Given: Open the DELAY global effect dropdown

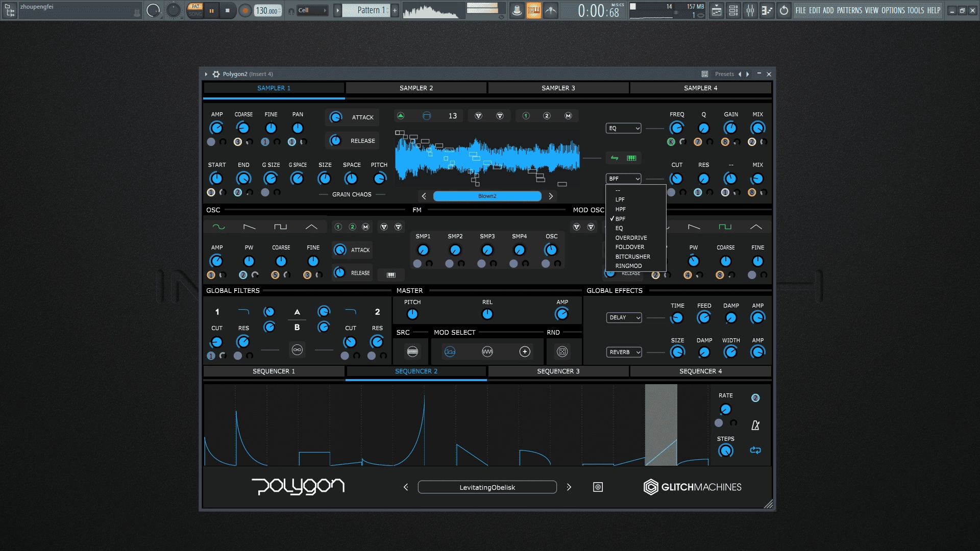Looking at the screenshot, I should click(x=624, y=317).
